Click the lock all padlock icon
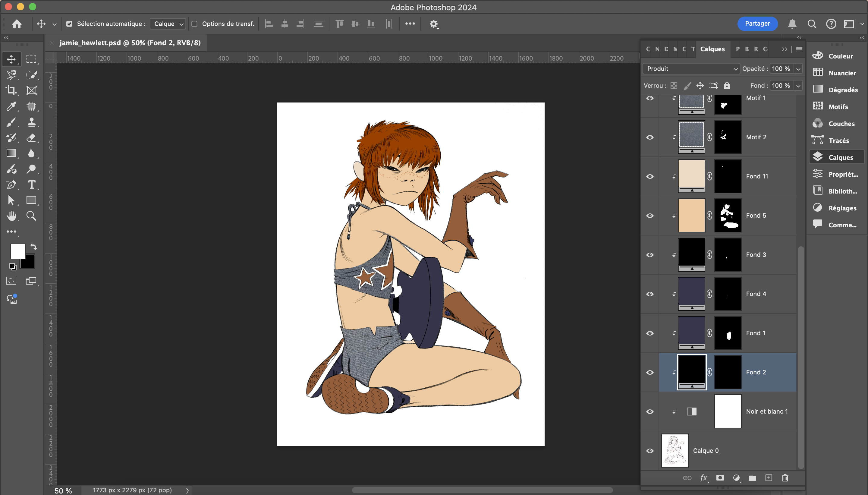The width and height of the screenshot is (868, 495). 727,85
